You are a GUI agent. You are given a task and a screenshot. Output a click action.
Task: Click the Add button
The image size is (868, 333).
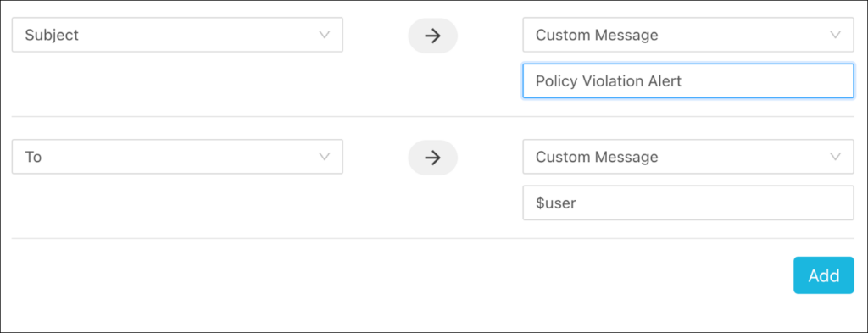(x=824, y=275)
